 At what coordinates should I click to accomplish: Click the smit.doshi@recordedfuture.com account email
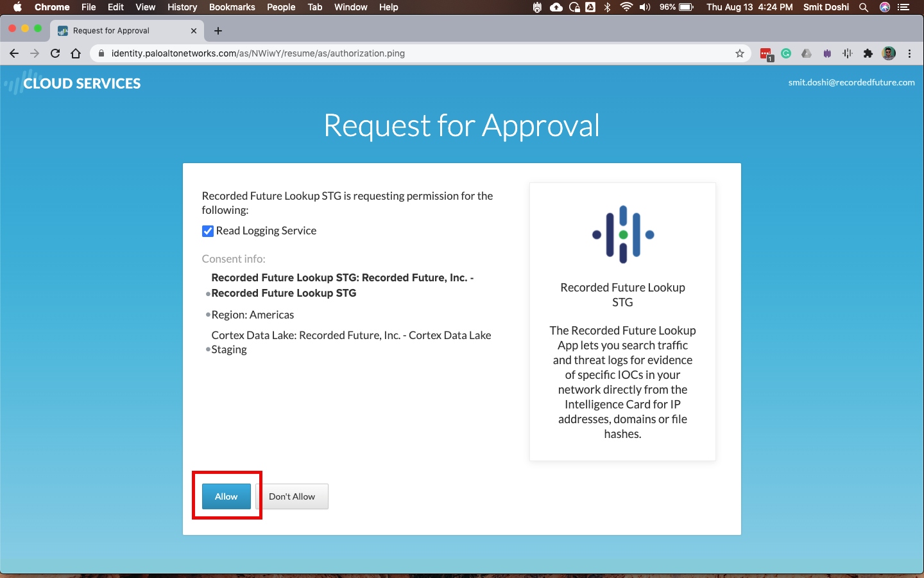pos(851,82)
